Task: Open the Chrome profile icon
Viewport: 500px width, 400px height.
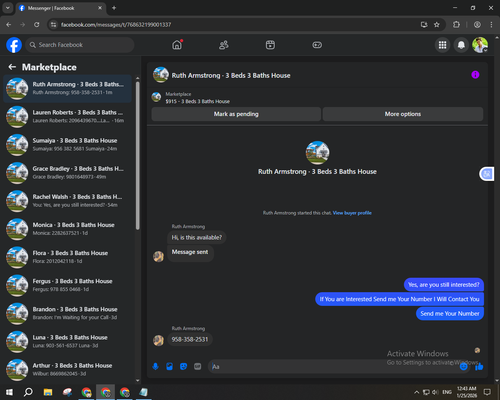Action: (x=477, y=25)
